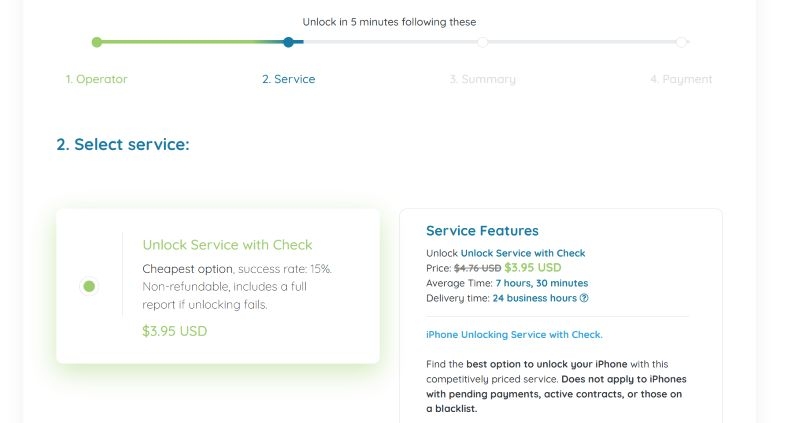The height and width of the screenshot is (423, 800).
Task: Open Unlock Service with Check link in Service Features
Action: (x=523, y=253)
